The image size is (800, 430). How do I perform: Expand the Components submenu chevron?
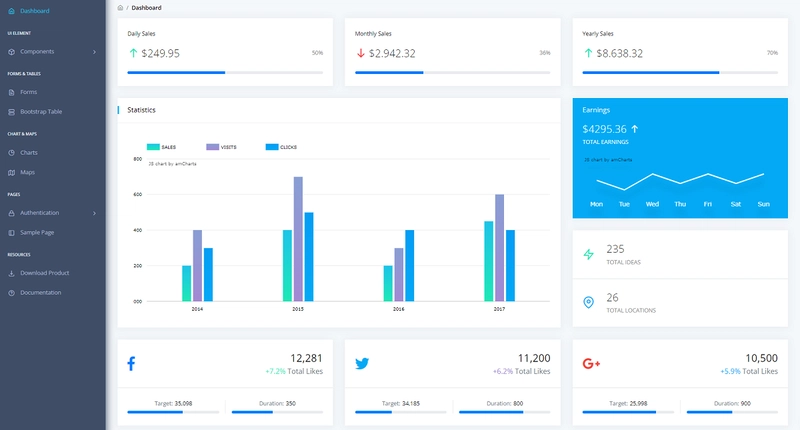[94, 52]
